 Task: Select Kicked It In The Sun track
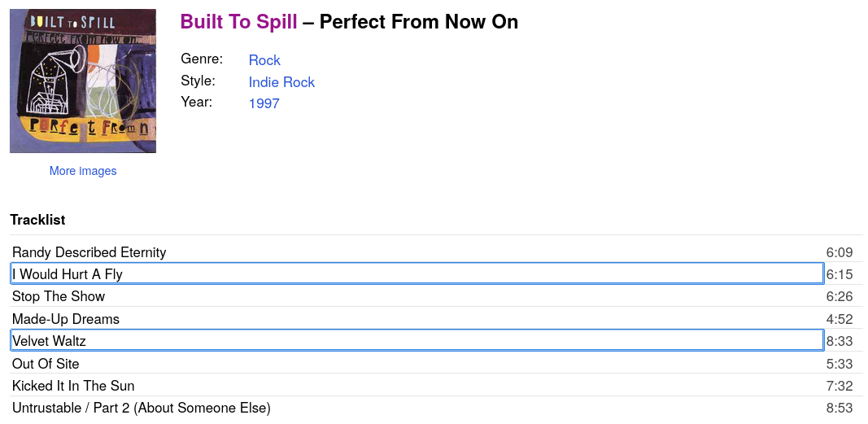(x=73, y=386)
